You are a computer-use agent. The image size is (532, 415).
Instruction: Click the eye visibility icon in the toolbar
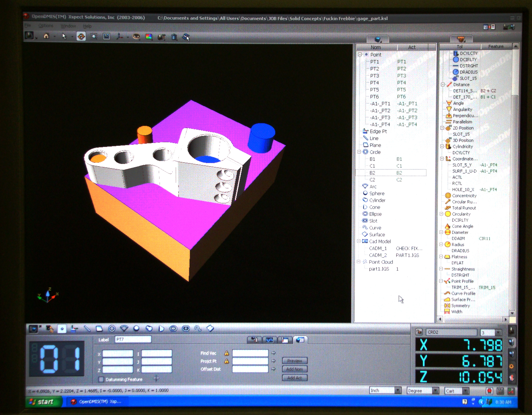(x=136, y=37)
